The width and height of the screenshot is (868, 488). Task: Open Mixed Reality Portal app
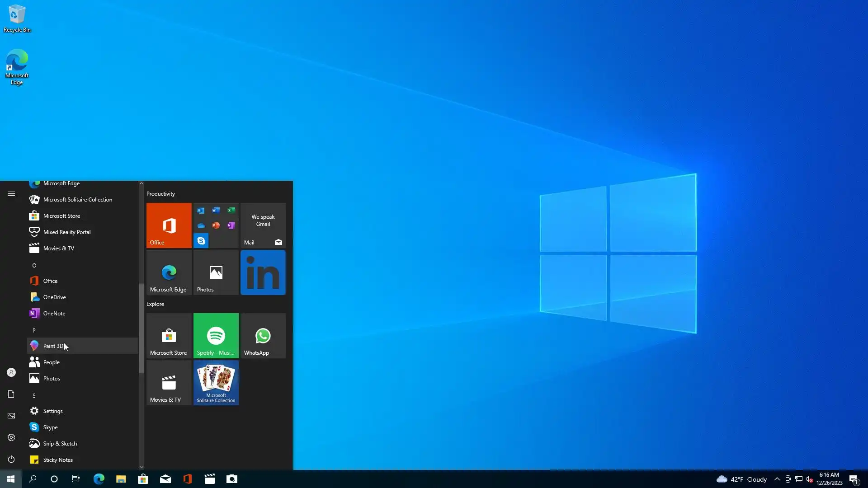pyautogui.click(x=66, y=232)
